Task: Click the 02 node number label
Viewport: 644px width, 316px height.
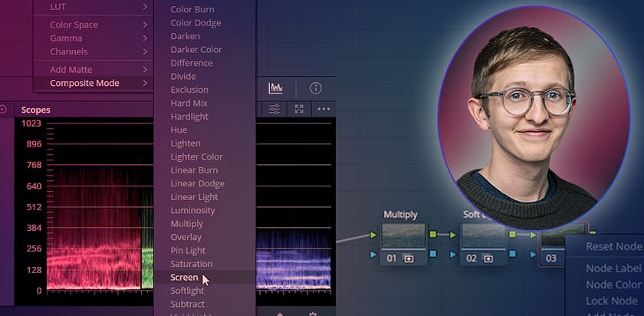Action: (472, 258)
